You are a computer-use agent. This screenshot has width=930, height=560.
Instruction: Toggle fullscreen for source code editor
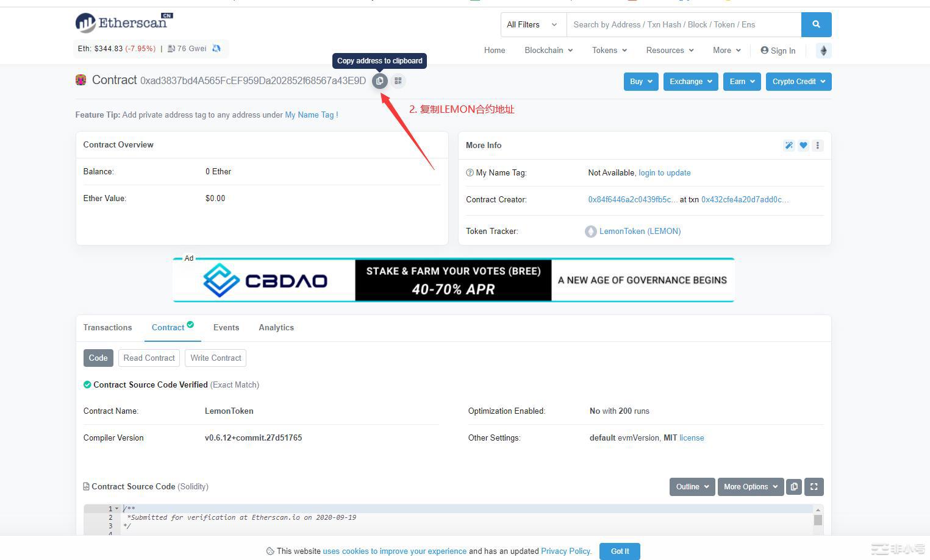click(x=814, y=487)
